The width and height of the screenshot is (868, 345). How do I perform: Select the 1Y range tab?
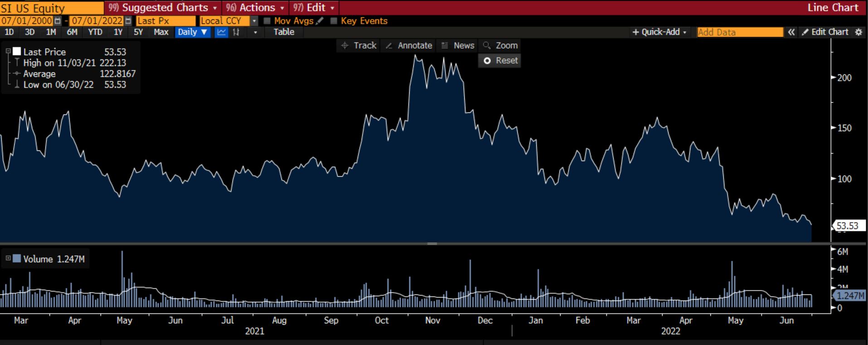[x=118, y=32]
